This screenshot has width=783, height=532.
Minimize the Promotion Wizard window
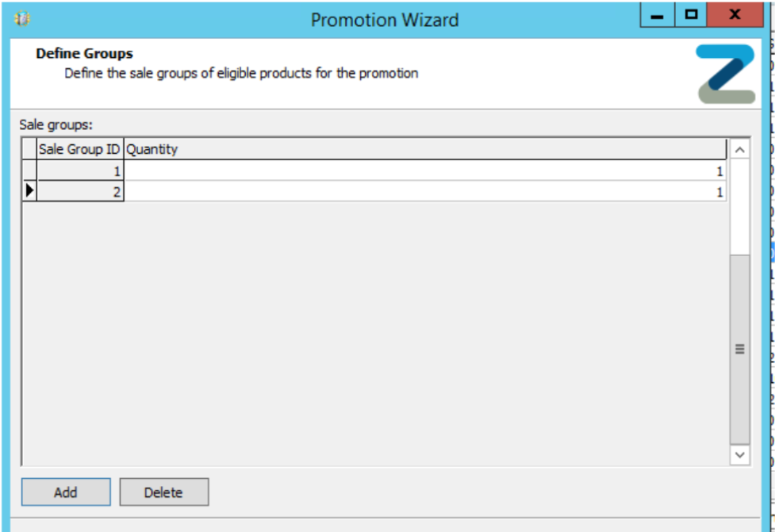(x=657, y=16)
